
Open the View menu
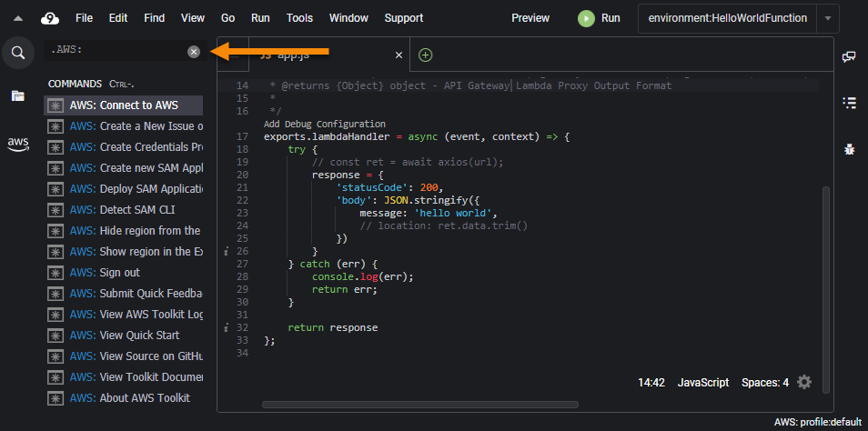[x=193, y=18]
